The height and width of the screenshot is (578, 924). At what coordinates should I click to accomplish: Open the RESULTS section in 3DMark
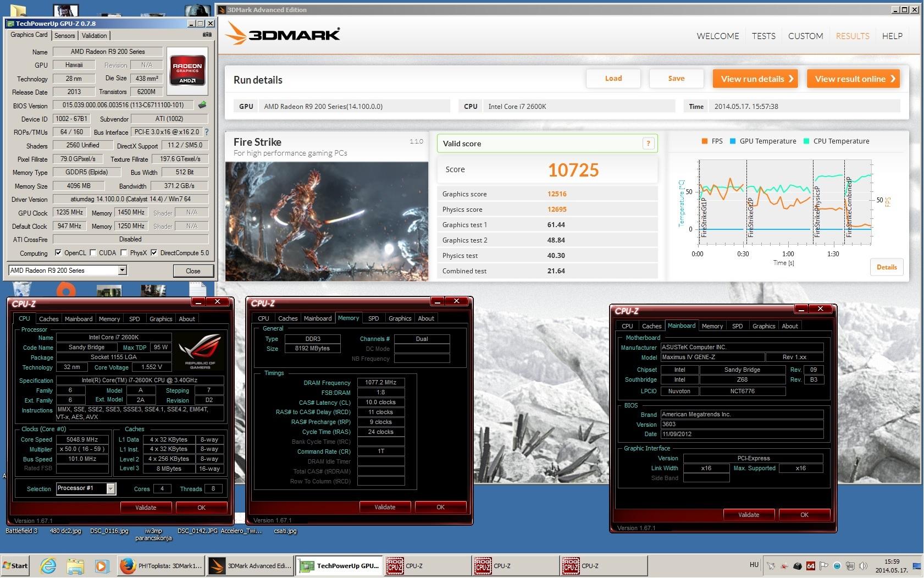pos(853,36)
